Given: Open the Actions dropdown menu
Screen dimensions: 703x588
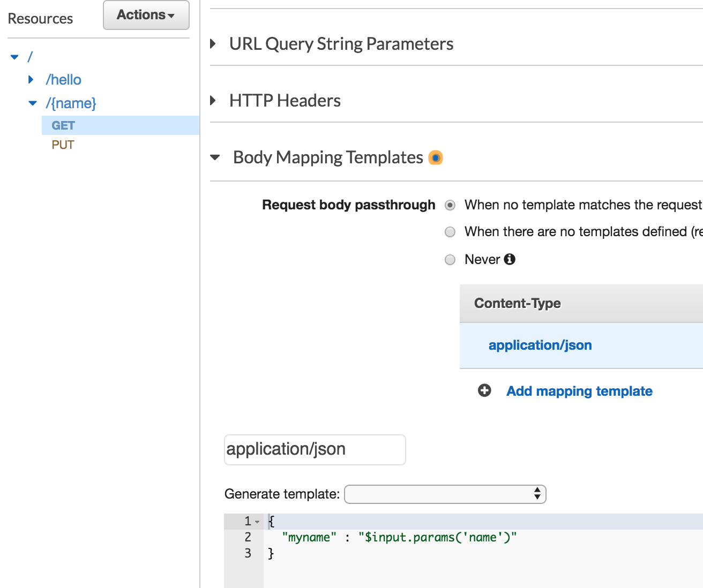Looking at the screenshot, I should tap(146, 15).
